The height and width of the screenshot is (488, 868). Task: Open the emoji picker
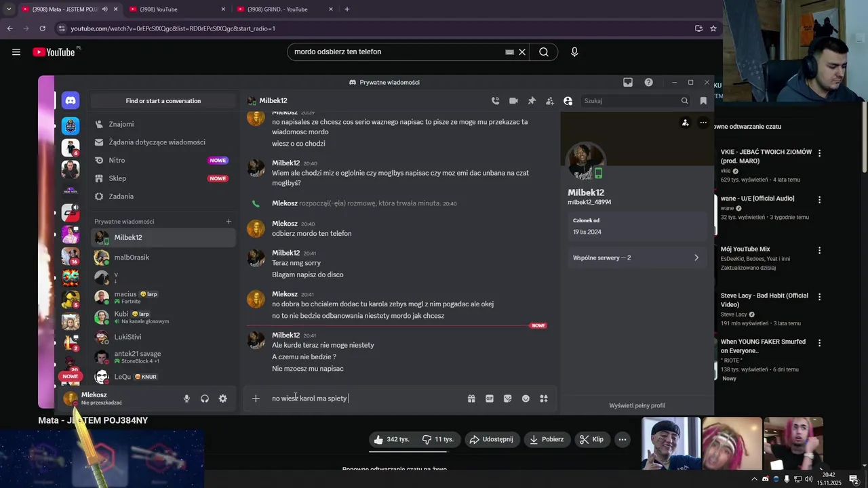526,399
